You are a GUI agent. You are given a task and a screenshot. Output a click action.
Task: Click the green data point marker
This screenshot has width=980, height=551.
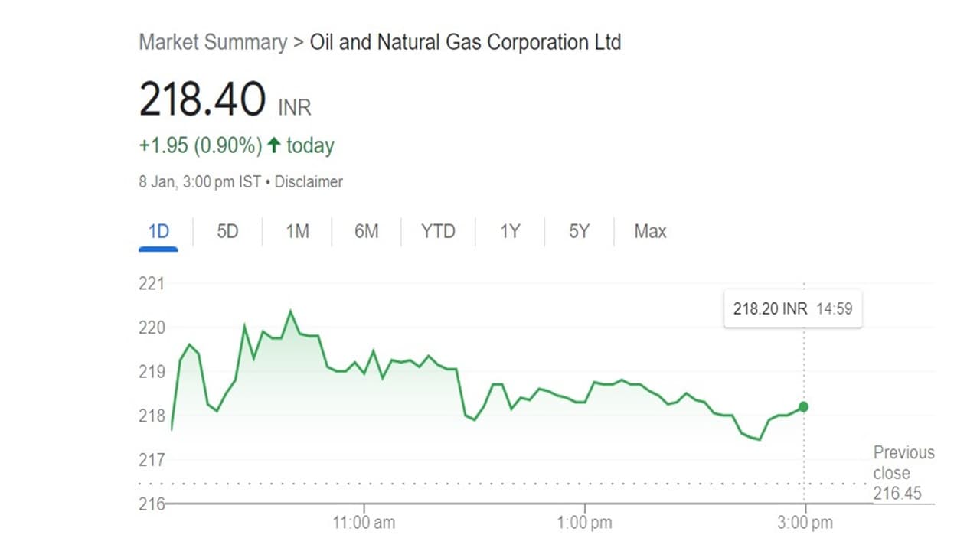[803, 407]
